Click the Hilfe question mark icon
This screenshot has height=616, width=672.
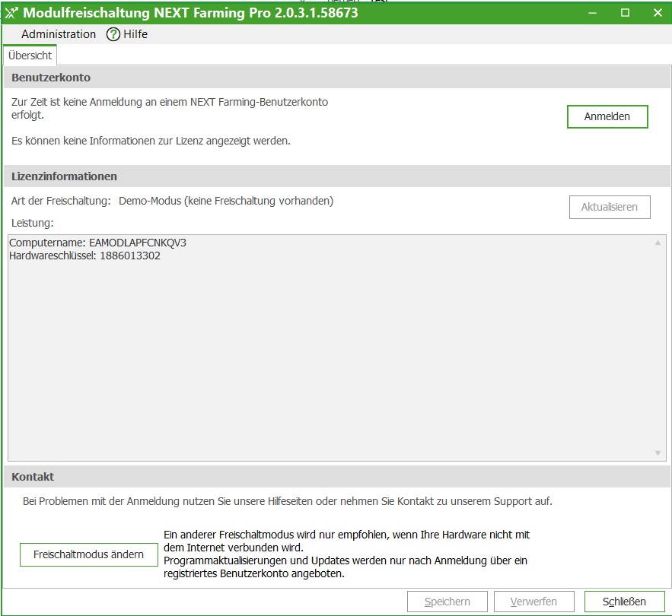point(113,34)
